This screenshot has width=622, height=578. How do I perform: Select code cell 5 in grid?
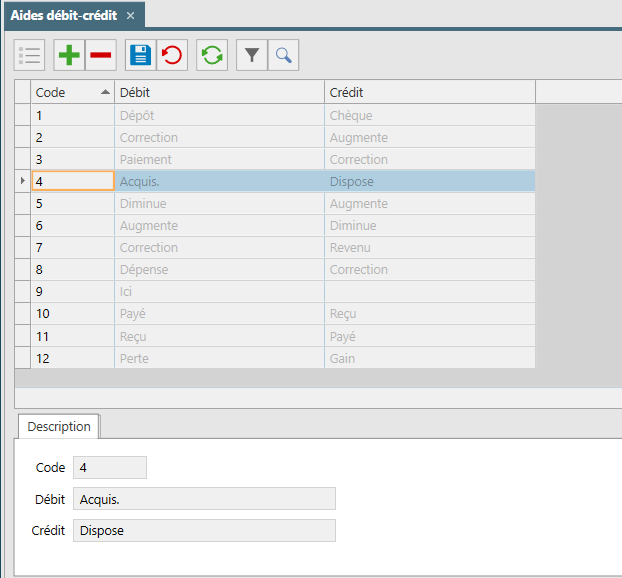pos(73,204)
